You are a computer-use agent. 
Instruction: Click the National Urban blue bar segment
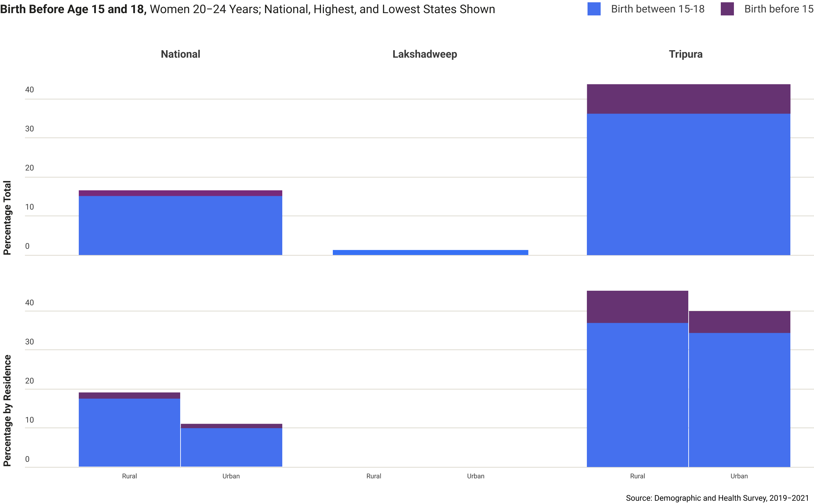point(231,447)
